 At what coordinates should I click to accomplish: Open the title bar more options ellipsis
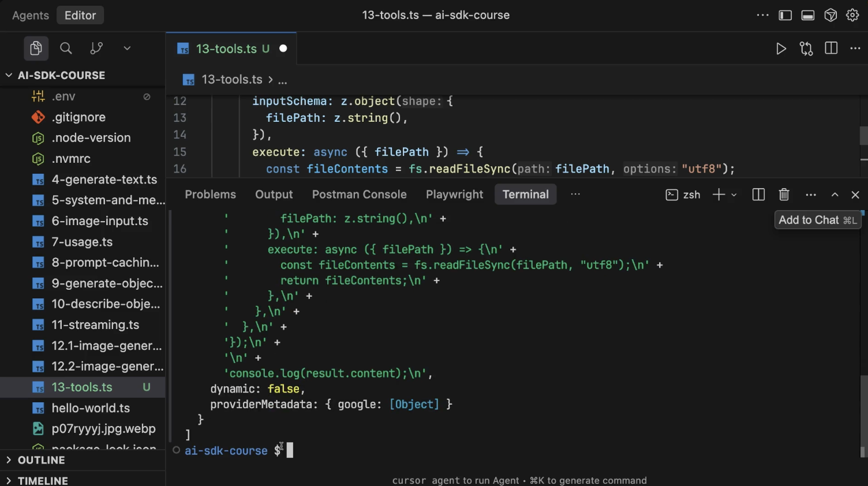tap(762, 16)
